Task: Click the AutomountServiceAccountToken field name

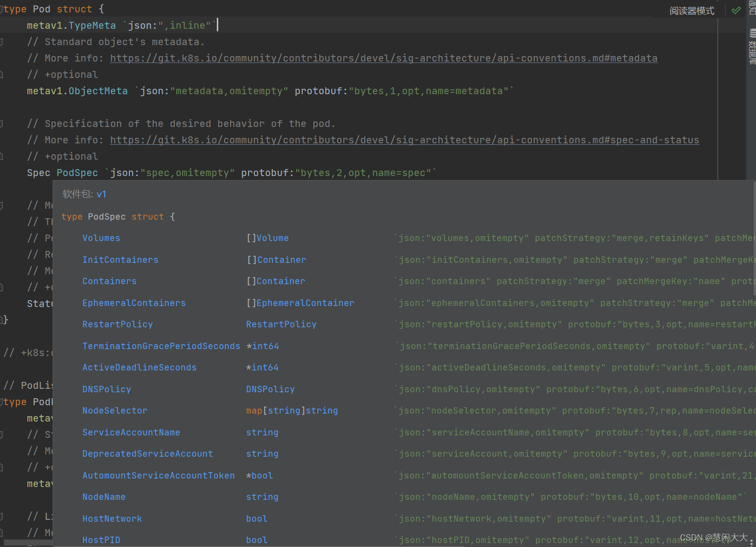Action: pyautogui.click(x=159, y=476)
